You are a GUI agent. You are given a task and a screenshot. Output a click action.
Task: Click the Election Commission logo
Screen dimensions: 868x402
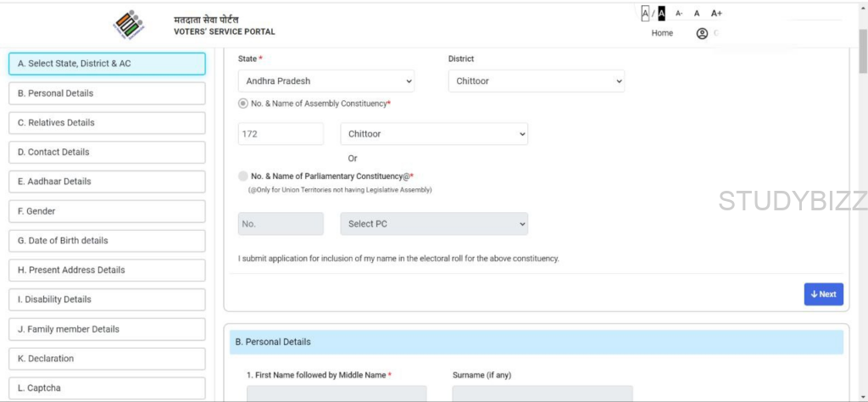click(129, 25)
